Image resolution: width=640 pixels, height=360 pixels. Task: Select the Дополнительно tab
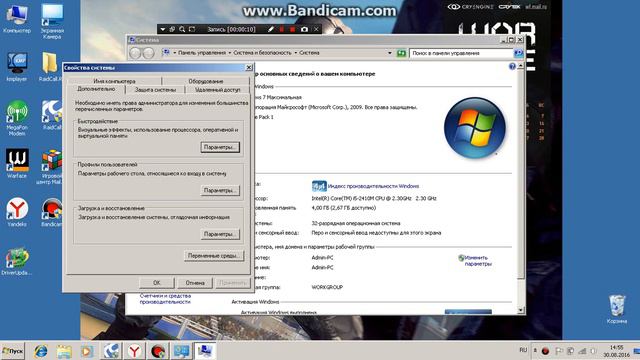click(96, 89)
